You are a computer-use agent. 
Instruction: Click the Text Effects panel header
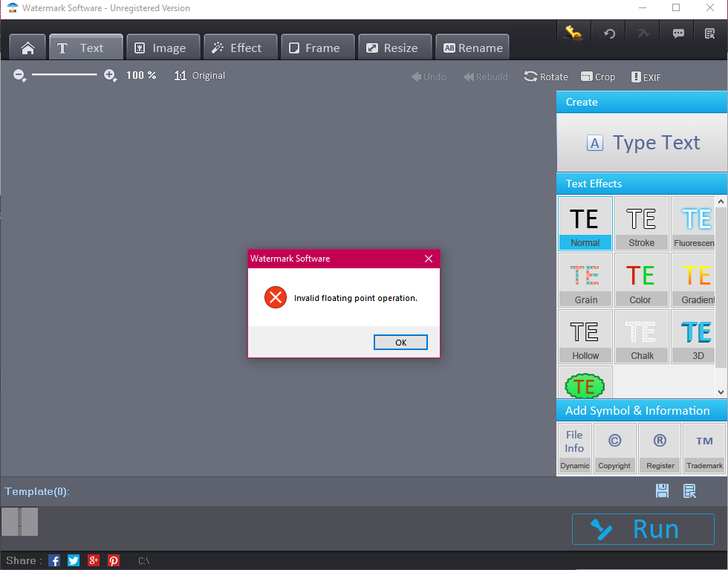[x=642, y=184]
